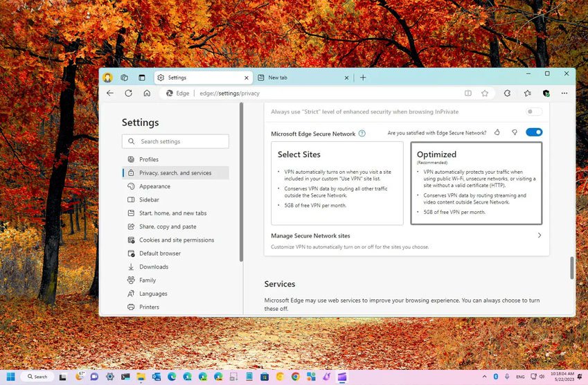
Task: Open the Extensions puzzle icon
Action: [507, 93]
